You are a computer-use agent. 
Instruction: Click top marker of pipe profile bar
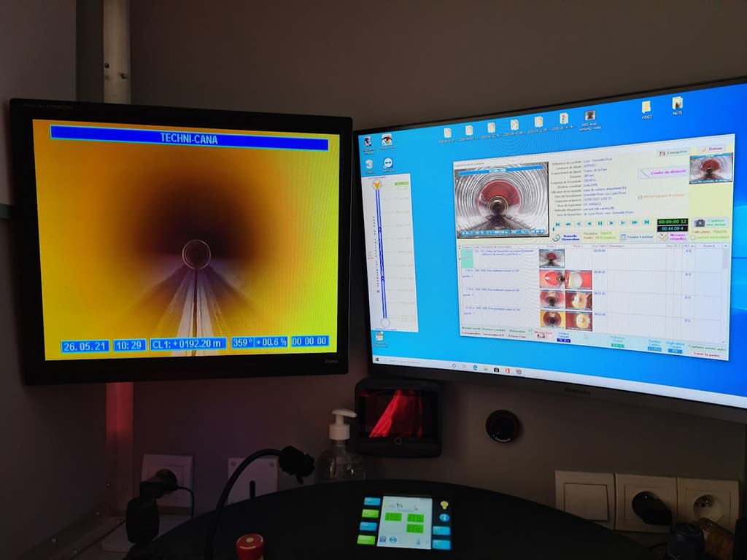(377, 184)
